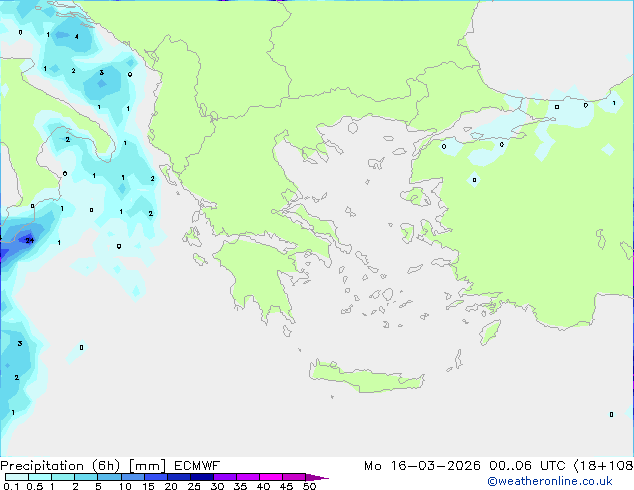Select the 0.5–1 mm legend color box
Image resolution: width=634 pixels, height=490 pixels.
[40, 477]
